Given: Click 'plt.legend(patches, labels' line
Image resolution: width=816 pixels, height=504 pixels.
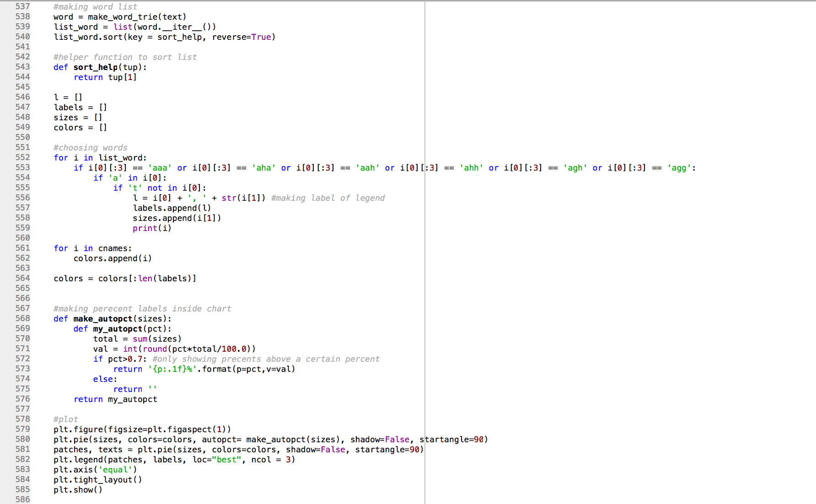Looking at the screenshot, I should [174, 460].
